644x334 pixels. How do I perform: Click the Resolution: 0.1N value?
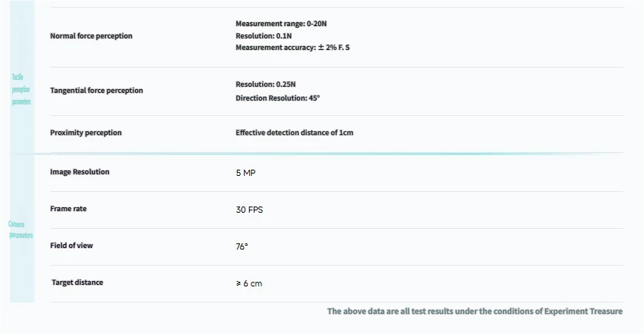(x=263, y=36)
